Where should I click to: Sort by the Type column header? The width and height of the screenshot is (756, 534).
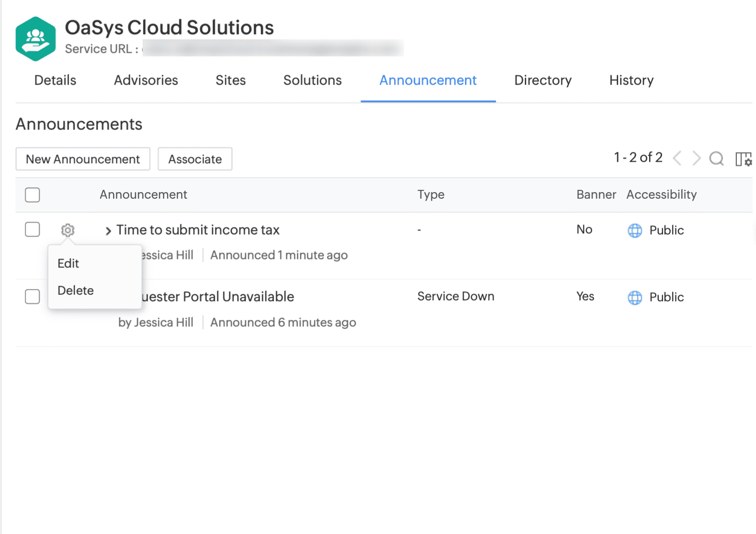point(430,195)
